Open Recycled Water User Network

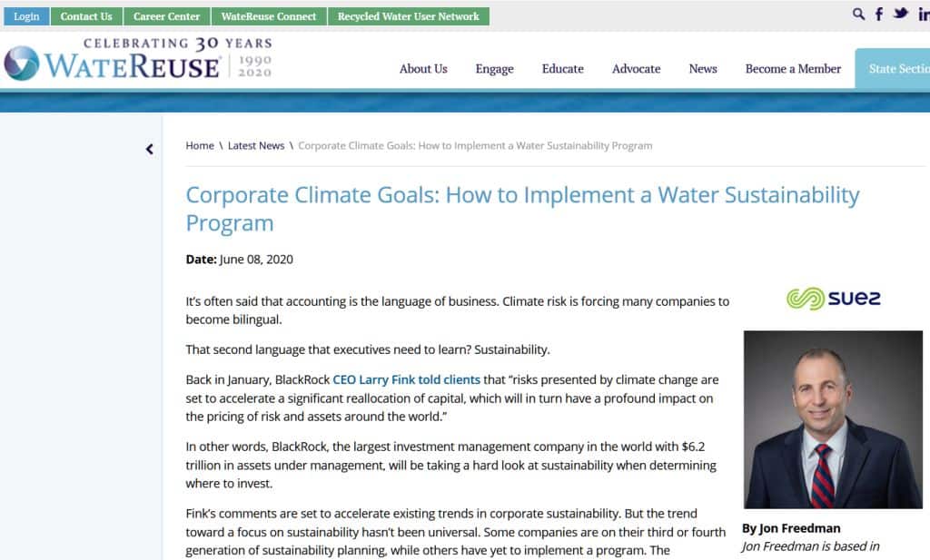tap(409, 16)
